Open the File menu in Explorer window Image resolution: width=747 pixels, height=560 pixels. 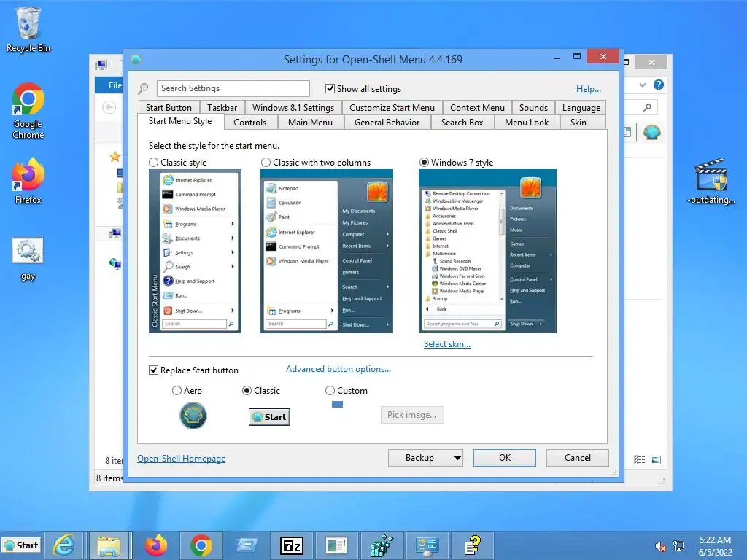coord(111,85)
